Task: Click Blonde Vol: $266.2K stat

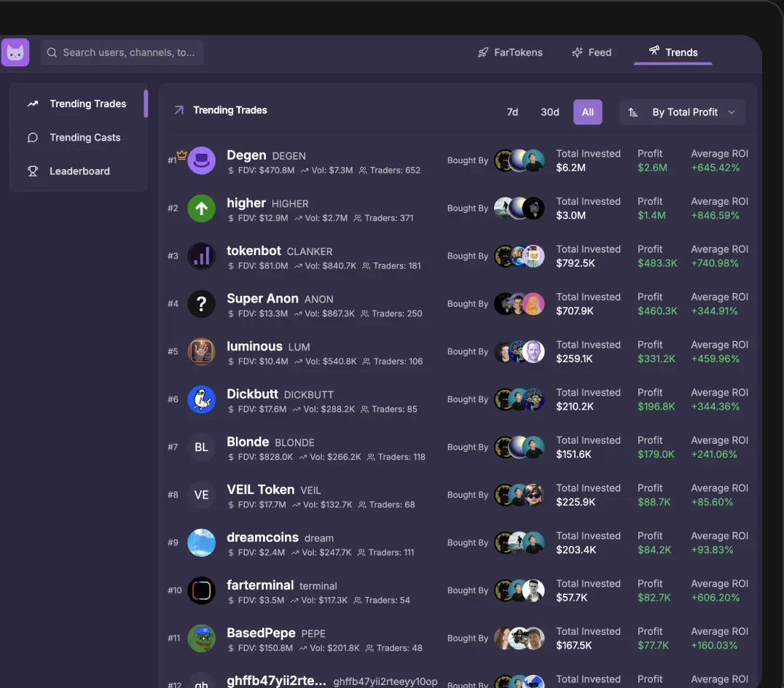Action: [x=330, y=457]
